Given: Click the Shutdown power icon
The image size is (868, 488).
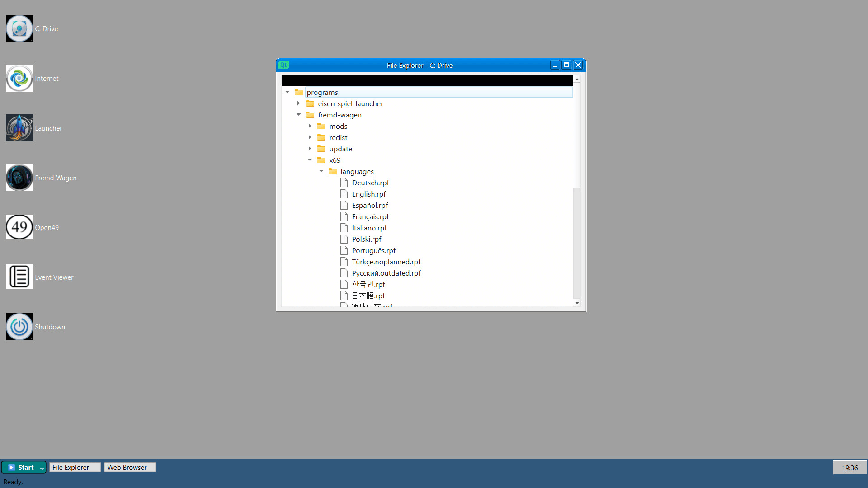Looking at the screenshot, I should (x=19, y=327).
